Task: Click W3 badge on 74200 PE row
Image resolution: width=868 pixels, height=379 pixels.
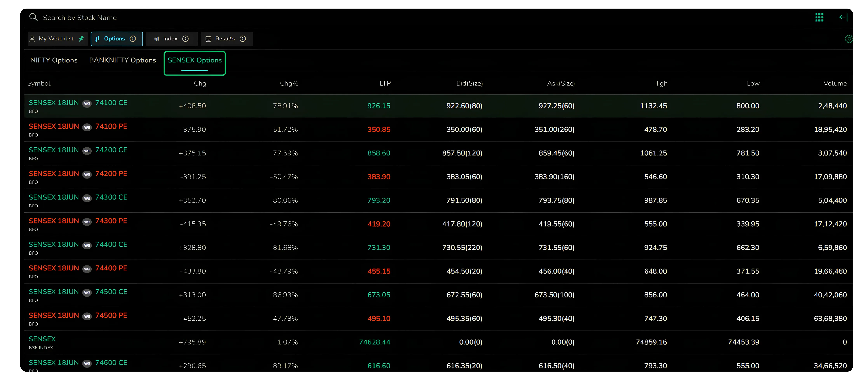Action: click(87, 174)
